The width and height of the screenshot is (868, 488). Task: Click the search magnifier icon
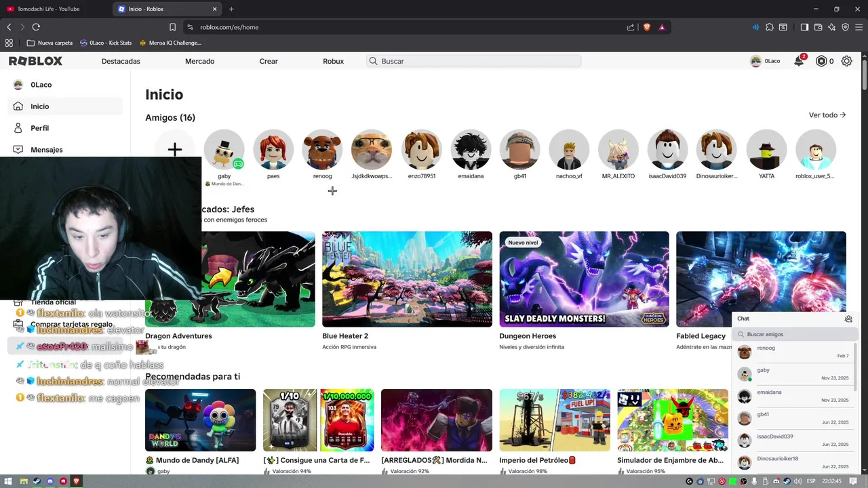[x=373, y=61]
